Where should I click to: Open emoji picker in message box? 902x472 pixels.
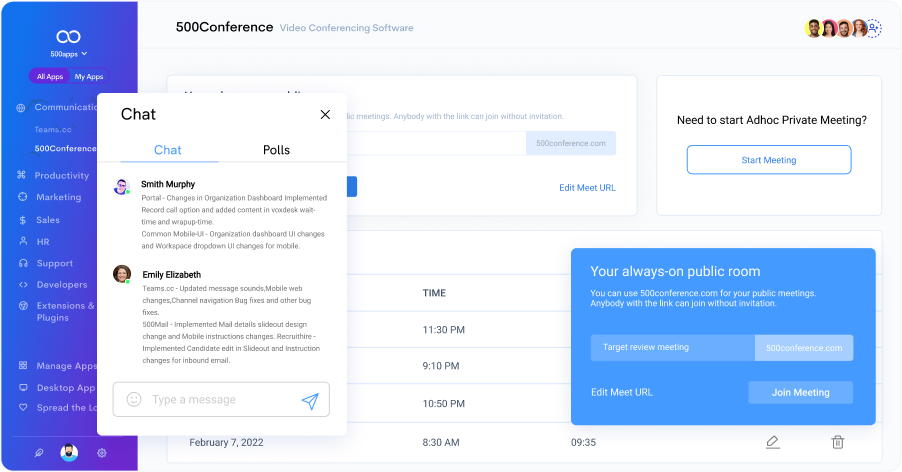pos(134,400)
